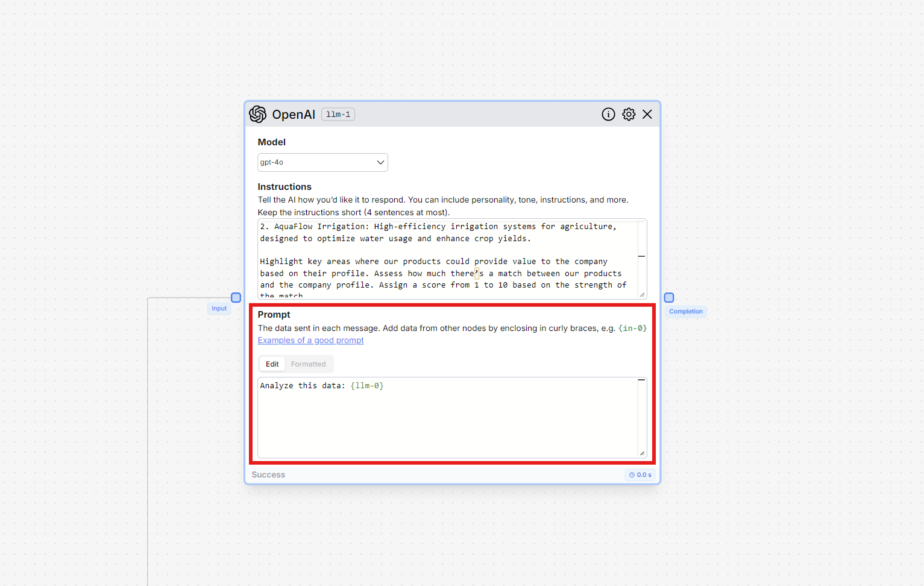Grab the Instructions box resize handle

643,295
